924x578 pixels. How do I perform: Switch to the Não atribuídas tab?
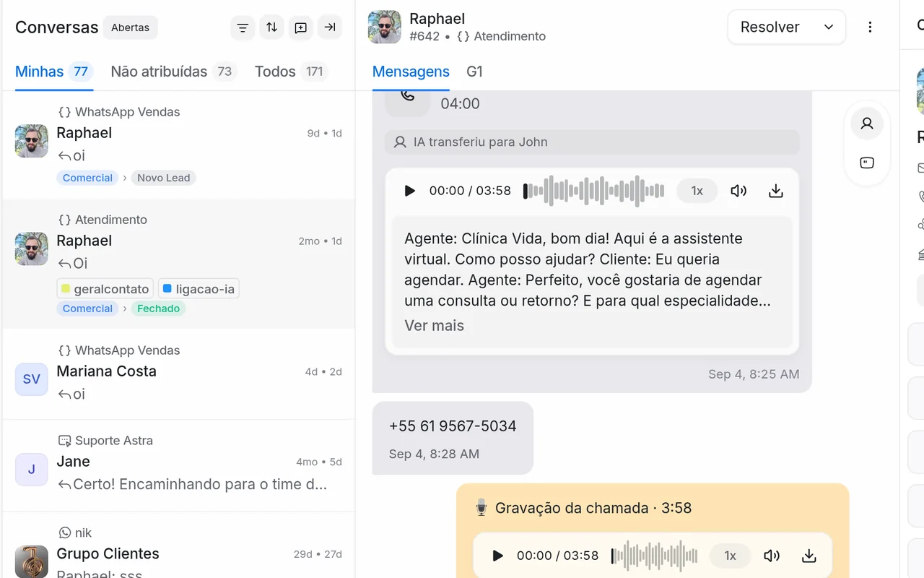[x=173, y=72]
